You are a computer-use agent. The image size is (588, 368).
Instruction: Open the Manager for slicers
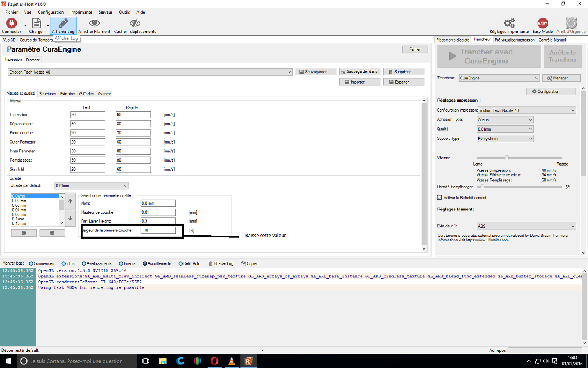click(561, 78)
